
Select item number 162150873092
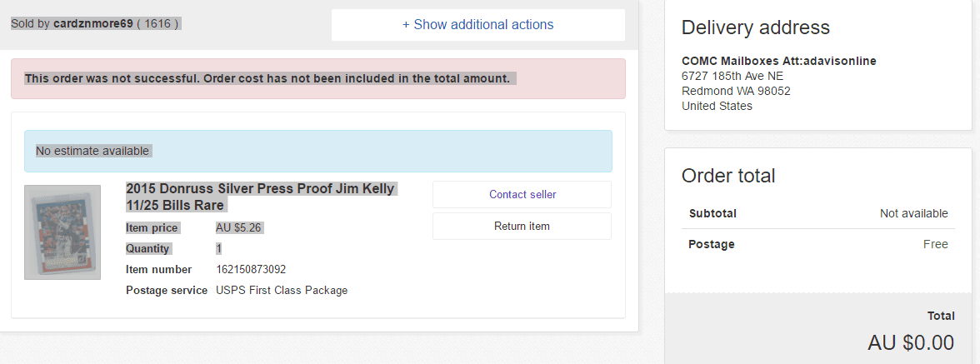251,269
